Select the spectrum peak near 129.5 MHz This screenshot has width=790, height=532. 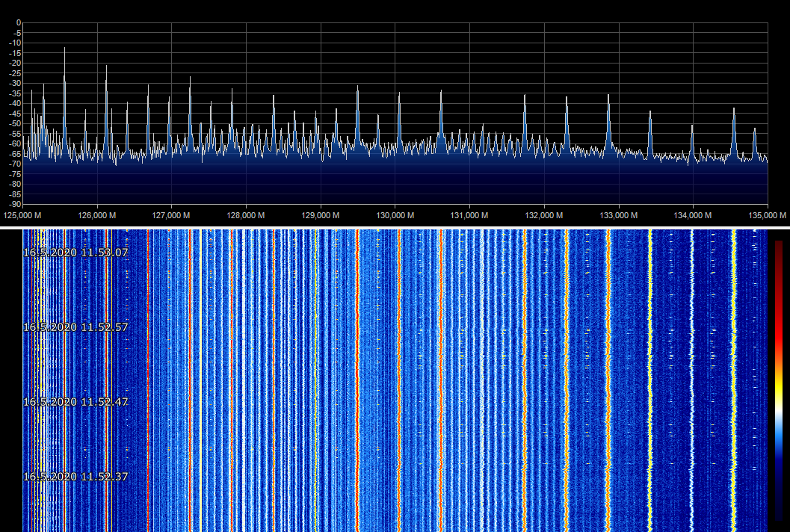click(357, 88)
